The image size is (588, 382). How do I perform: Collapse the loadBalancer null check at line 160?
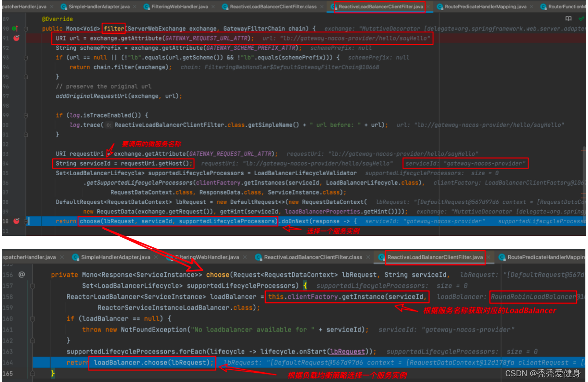pyautogui.click(x=33, y=319)
